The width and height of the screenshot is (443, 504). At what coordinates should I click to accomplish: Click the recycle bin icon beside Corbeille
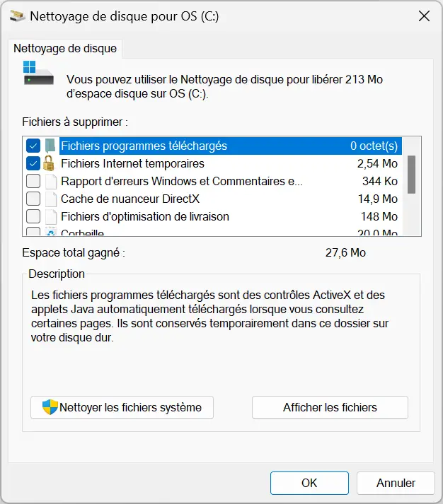pos(51,231)
